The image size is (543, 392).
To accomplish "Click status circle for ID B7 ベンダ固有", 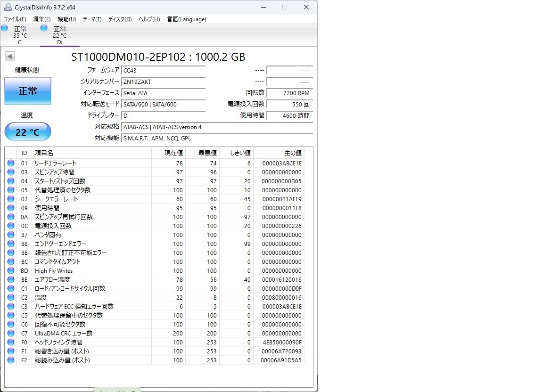I will (x=11, y=235).
